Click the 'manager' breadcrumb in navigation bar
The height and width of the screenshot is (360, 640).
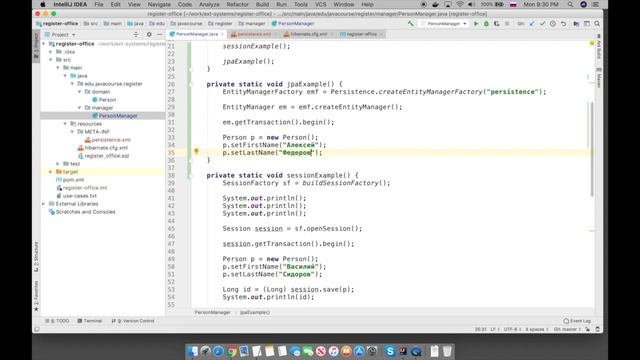pos(252,24)
